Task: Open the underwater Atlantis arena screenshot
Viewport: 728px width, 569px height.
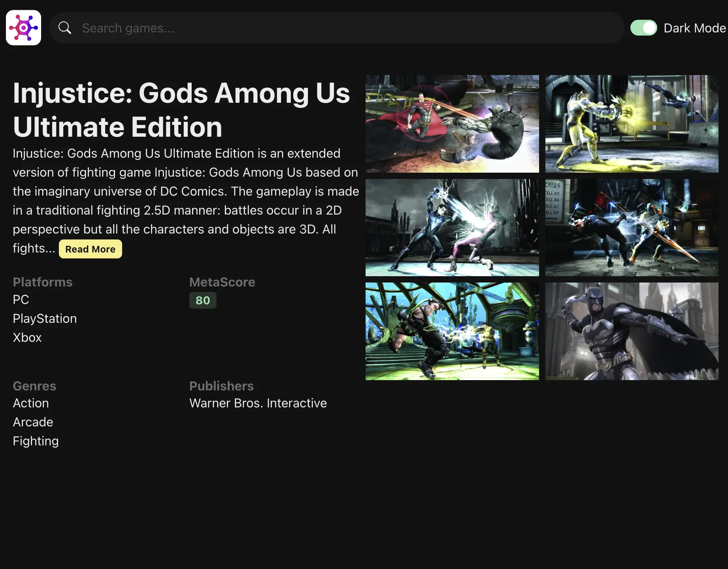Action: pyautogui.click(x=452, y=331)
